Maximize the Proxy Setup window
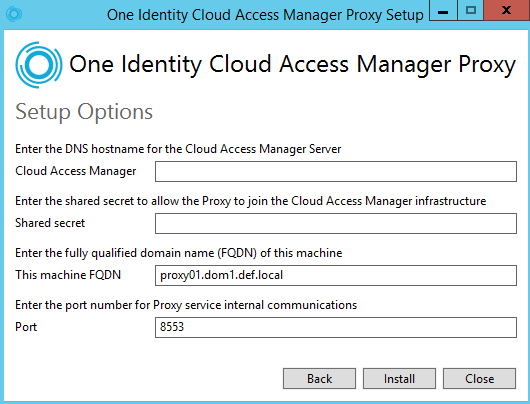 (x=471, y=10)
